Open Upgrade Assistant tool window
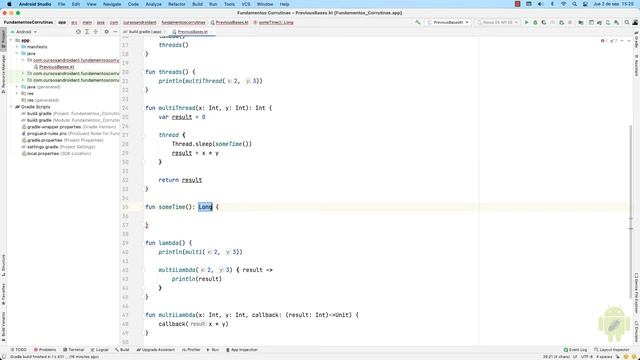 156,350
